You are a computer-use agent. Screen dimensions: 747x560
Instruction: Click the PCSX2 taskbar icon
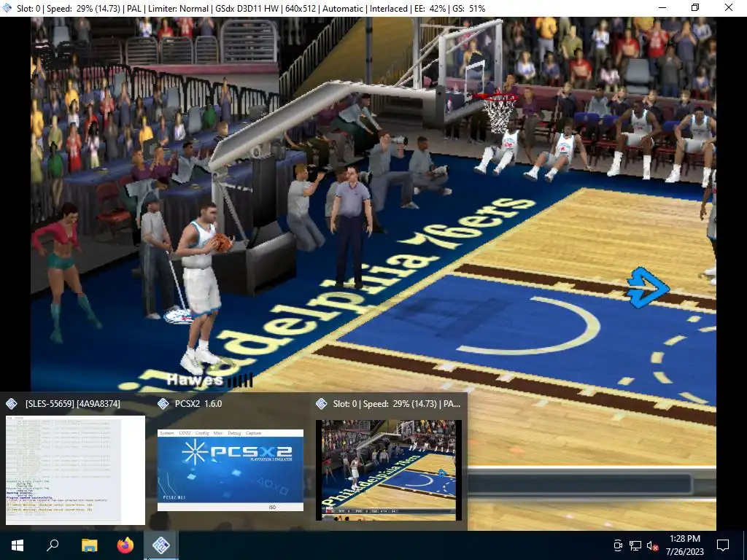(161, 545)
